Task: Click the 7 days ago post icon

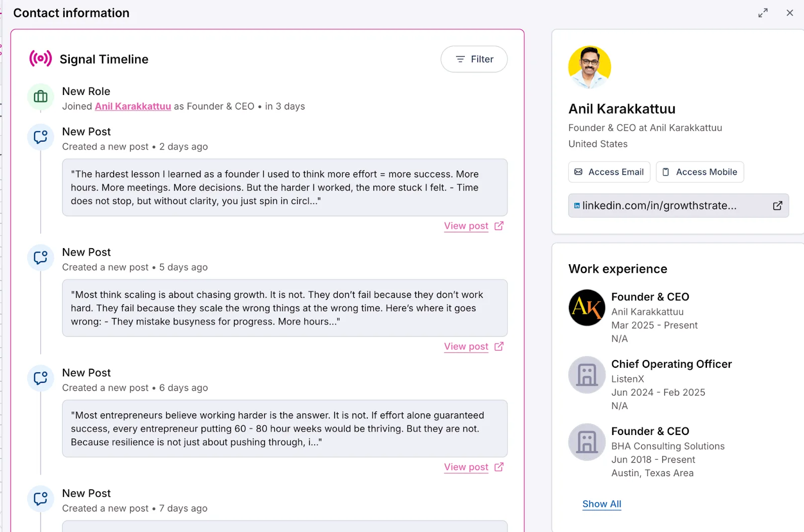Action: point(41,498)
